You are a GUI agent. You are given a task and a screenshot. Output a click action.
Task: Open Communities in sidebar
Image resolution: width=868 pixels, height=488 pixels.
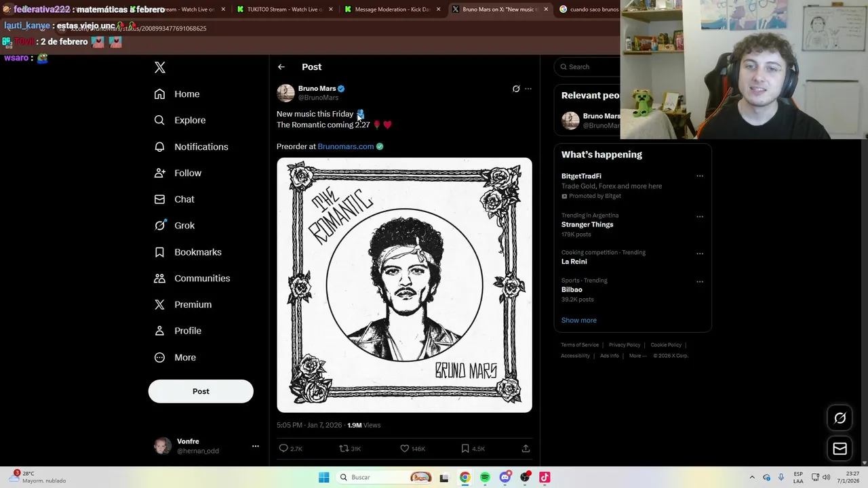pyautogui.click(x=192, y=279)
